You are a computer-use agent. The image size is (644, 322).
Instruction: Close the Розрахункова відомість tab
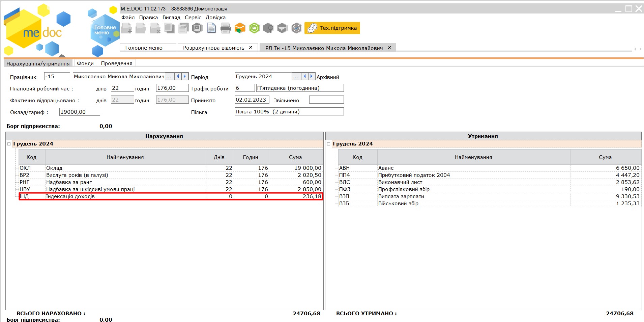(251, 48)
